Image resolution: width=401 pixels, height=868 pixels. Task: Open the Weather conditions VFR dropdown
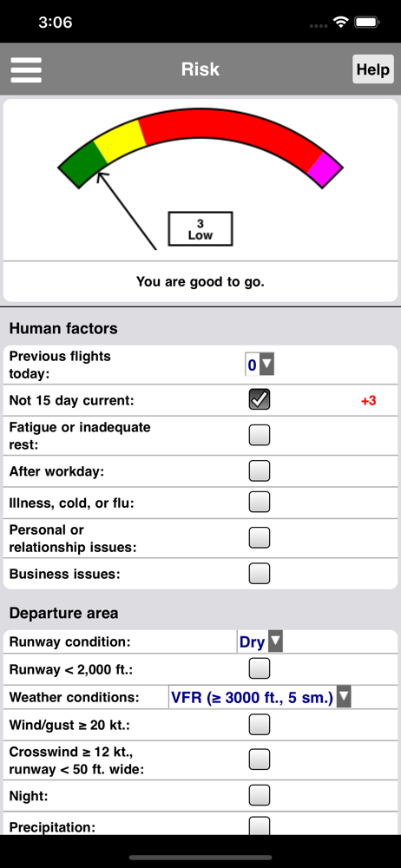point(260,697)
